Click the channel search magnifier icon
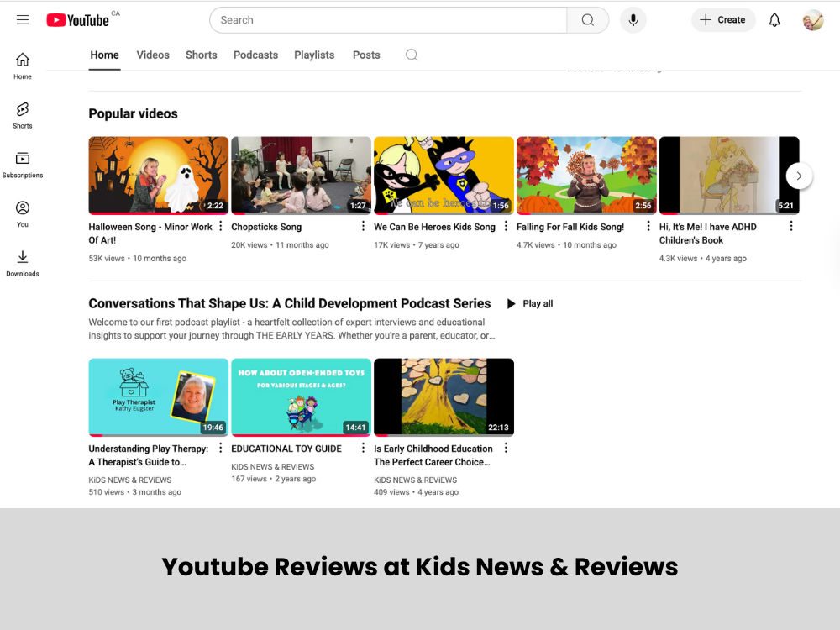The height and width of the screenshot is (630, 840). tap(412, 55)
